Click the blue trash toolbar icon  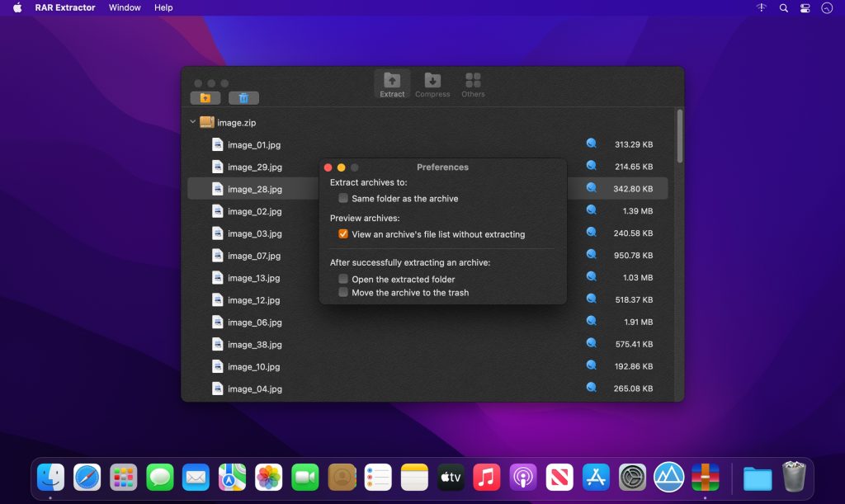pyautogui.click(x=242, y=97)
